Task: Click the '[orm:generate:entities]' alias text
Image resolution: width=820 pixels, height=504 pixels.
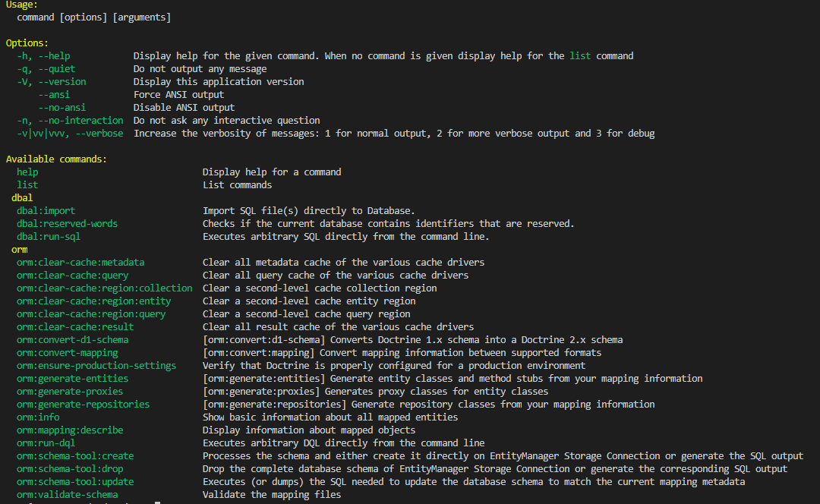Action: 263,379
